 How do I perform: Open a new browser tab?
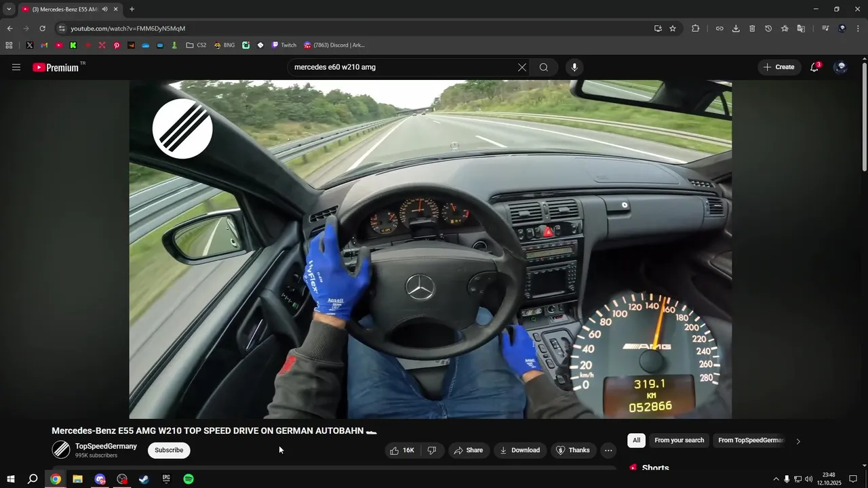click(132, 9)
